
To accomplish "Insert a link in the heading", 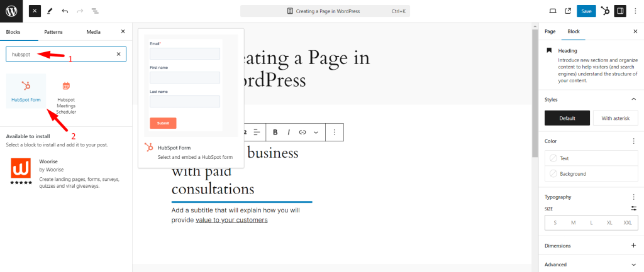I will 303,132.
